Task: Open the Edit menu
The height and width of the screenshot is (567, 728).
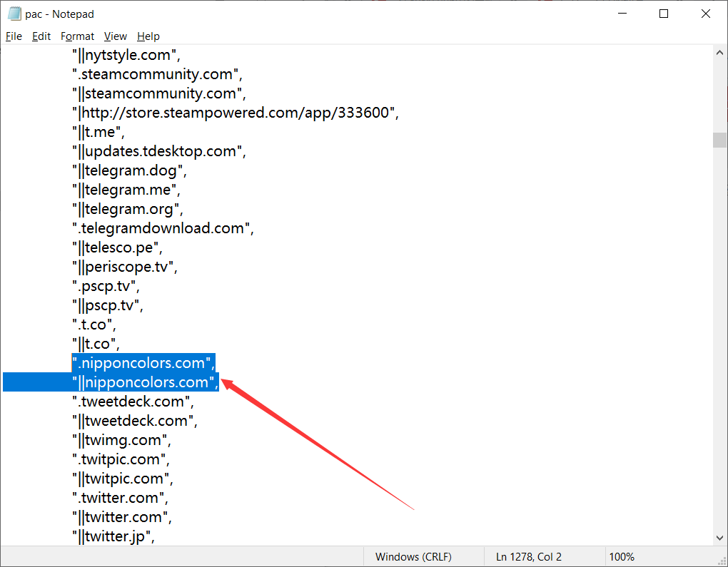Action: [x=41, y=36]
